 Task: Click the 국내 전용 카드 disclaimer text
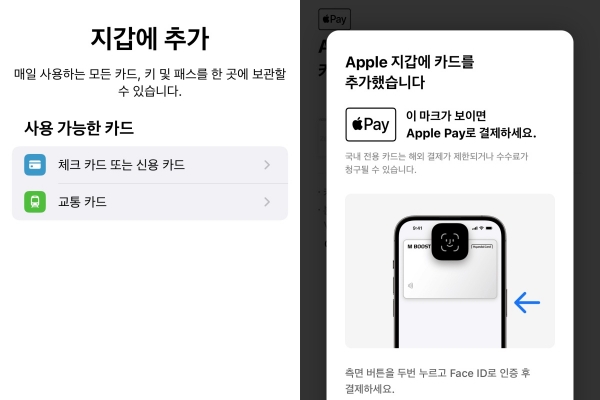(x=436, y=163)
